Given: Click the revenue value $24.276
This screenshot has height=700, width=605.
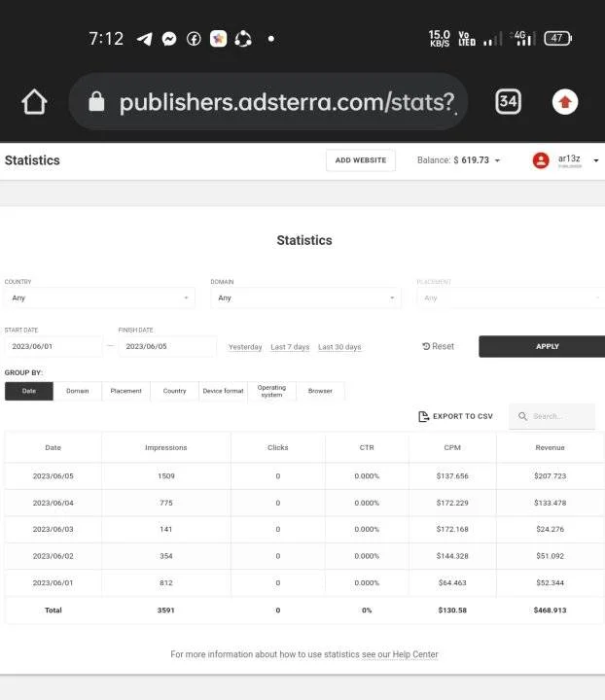Looking at the screenshot, I should (x=551, y=529).
